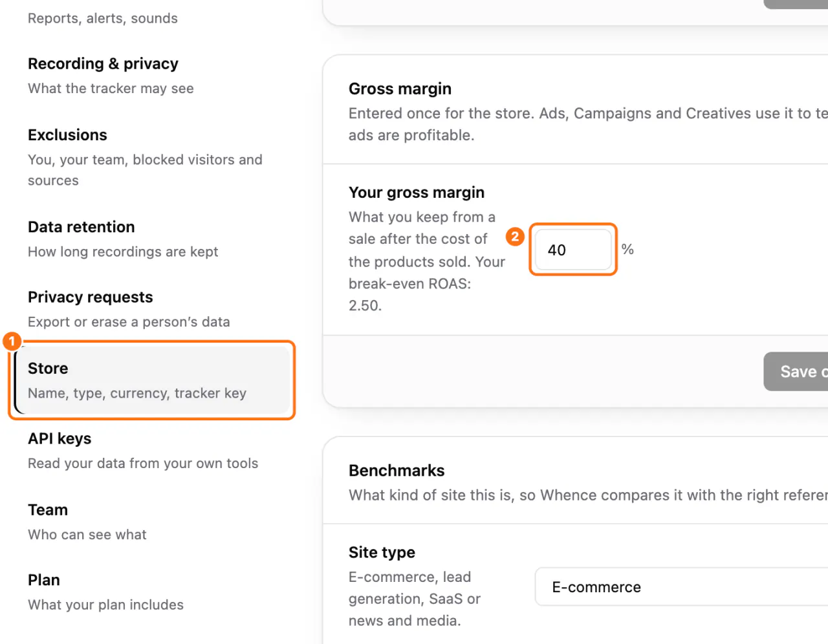
Task: Open the Recording & privacy settings section
Action: tap(152, 76)
